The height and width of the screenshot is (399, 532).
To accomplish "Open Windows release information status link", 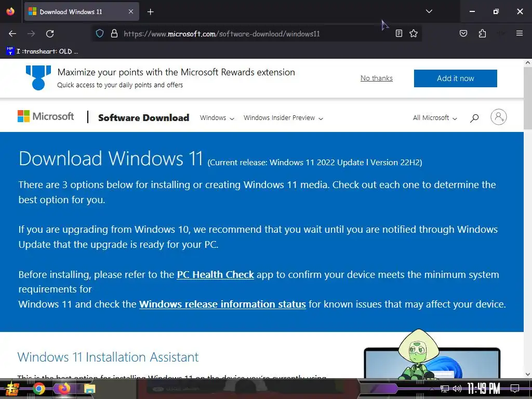I will [x=222, y=304].
